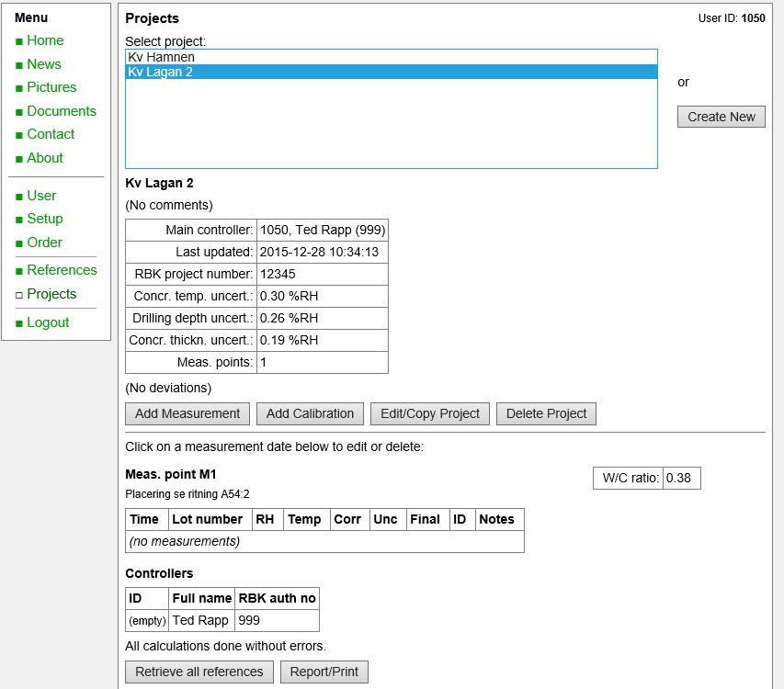Click the (empty) ID cell

pyautogui.click(x=147, y=620)
